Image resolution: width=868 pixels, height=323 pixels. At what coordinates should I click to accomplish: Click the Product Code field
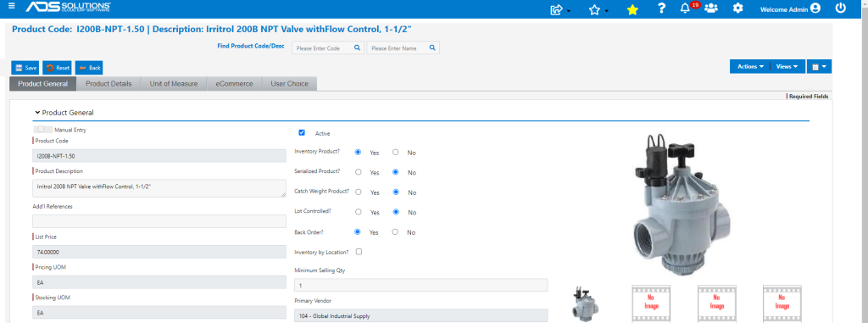pos(159,156)
